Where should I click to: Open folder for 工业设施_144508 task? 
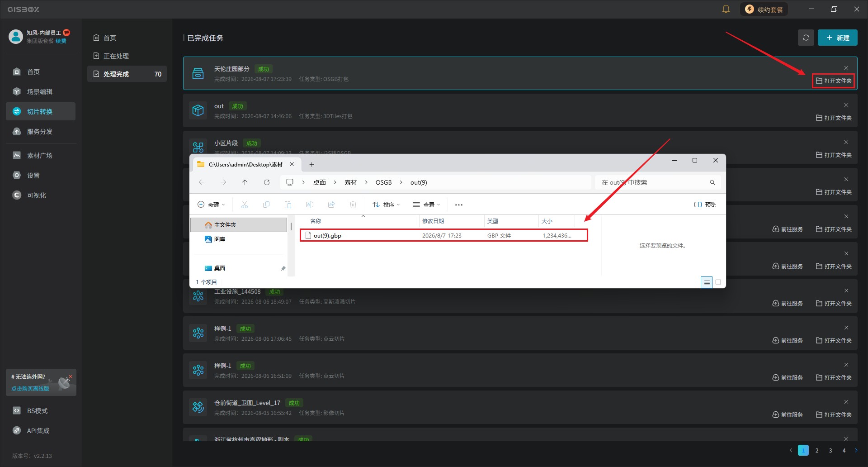(x=834, y=304)
